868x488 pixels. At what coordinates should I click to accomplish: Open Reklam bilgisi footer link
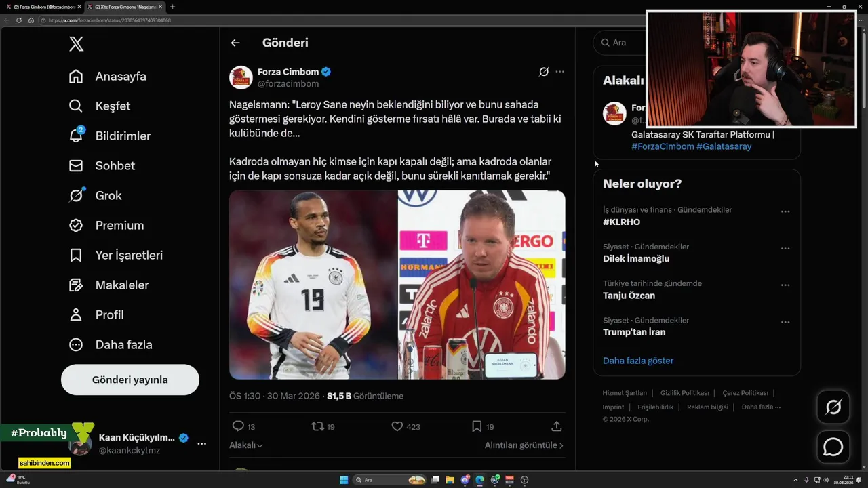(707, 407)
